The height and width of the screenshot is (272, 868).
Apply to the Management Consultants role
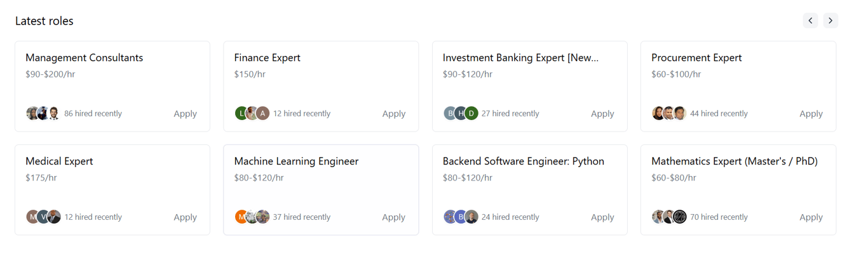185,114
